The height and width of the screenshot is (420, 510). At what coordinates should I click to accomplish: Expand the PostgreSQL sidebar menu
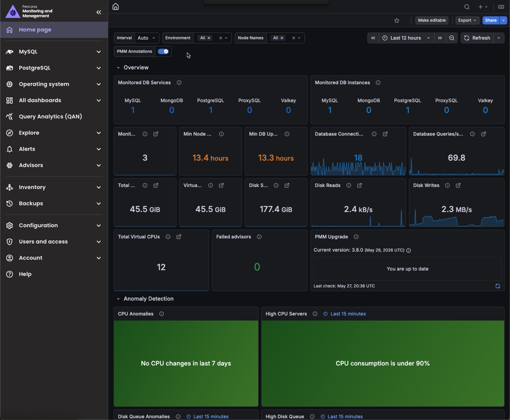pyautogui.click(x=99, y=68)
